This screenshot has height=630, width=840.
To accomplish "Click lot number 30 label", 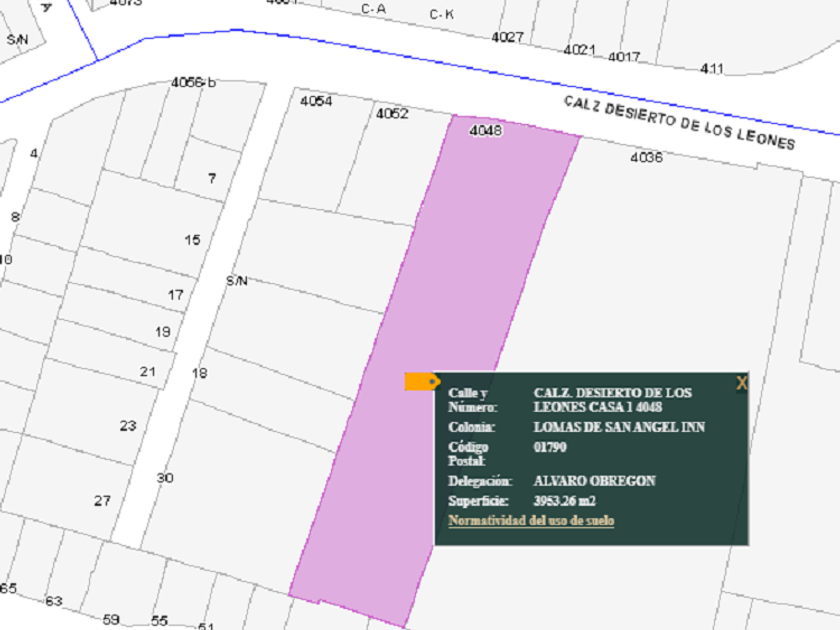I will 165,478.
